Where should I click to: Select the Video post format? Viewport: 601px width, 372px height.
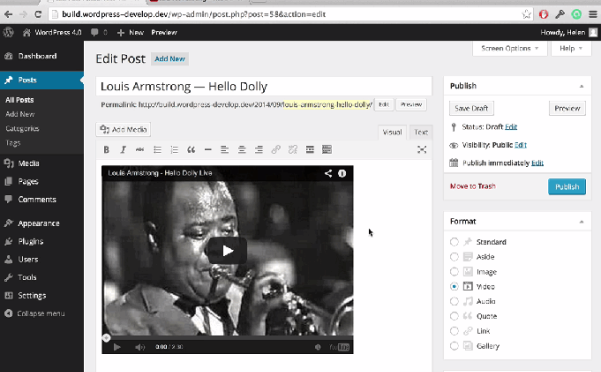454,287
